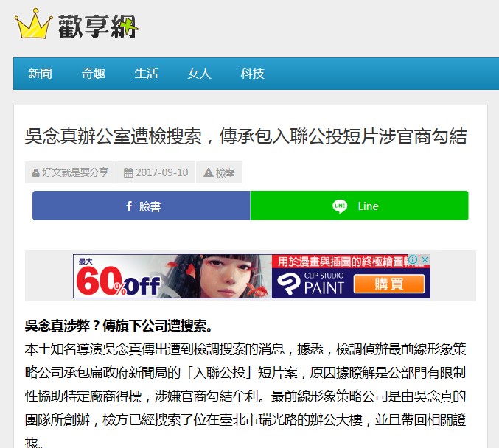Share the article via Line button
Image resolution: width=499 pixels, height=448 pixels.
point(359,206)
